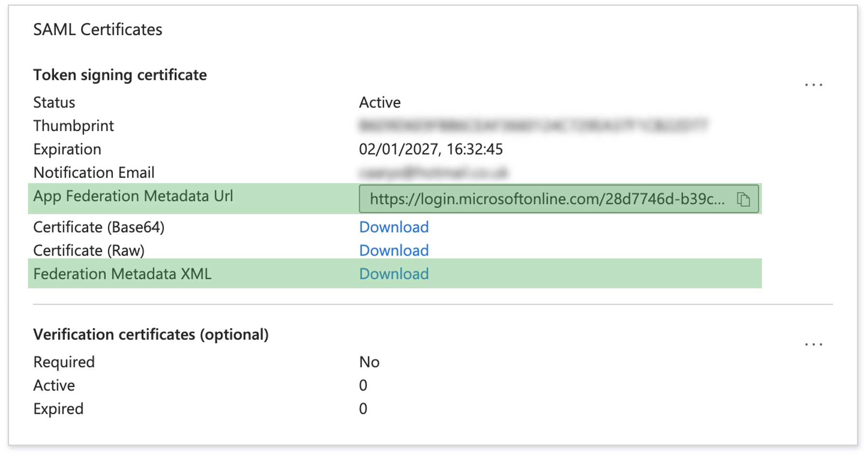
Task: Click the blurred Notification Email value
Action: click(x=434, y=173)
